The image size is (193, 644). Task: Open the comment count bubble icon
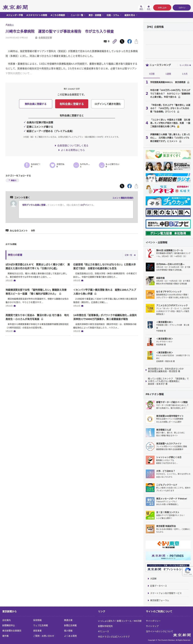[x=105, y=41]
